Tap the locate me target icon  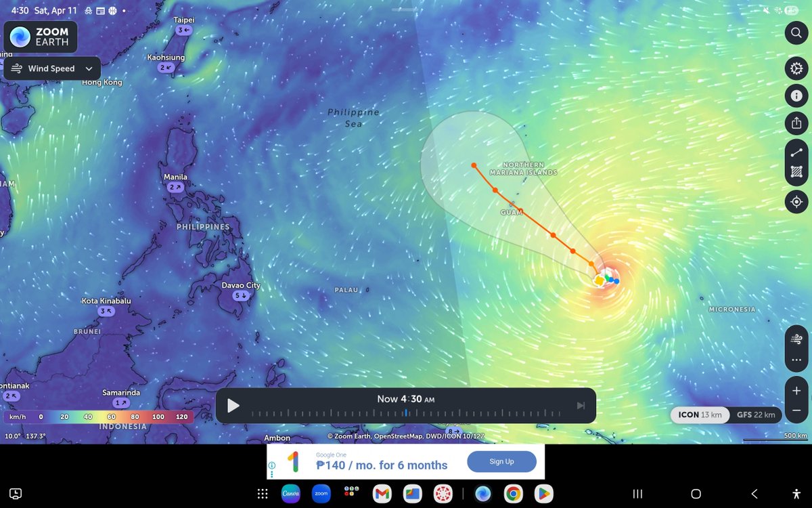[796, 202]
